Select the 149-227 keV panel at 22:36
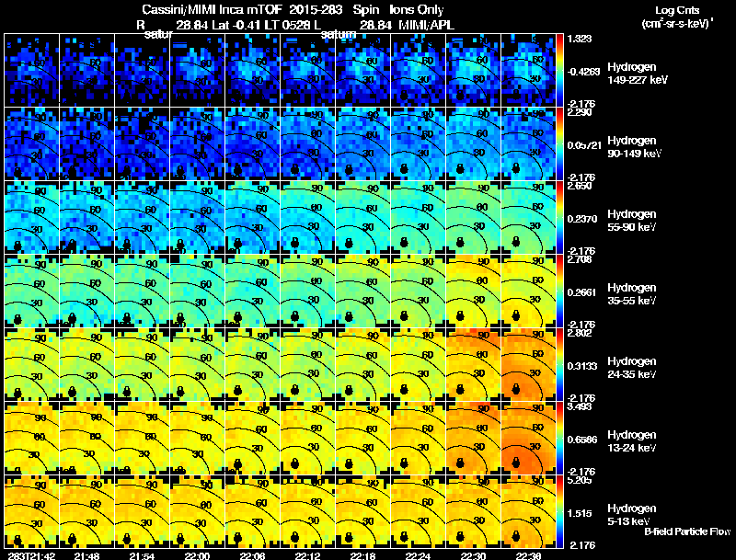This screenshot has width=736, height=560. click(528, 71)
